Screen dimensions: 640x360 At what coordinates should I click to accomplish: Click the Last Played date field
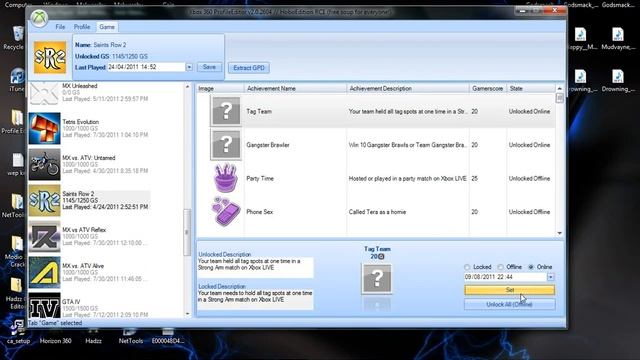tap(146, 67)
